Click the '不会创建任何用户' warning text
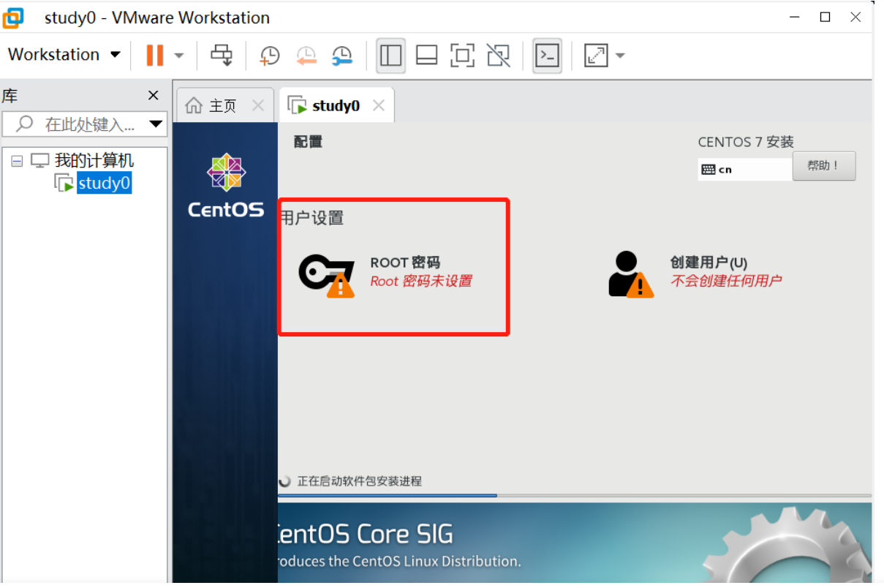The image size is (884, 588). point(726,281)
